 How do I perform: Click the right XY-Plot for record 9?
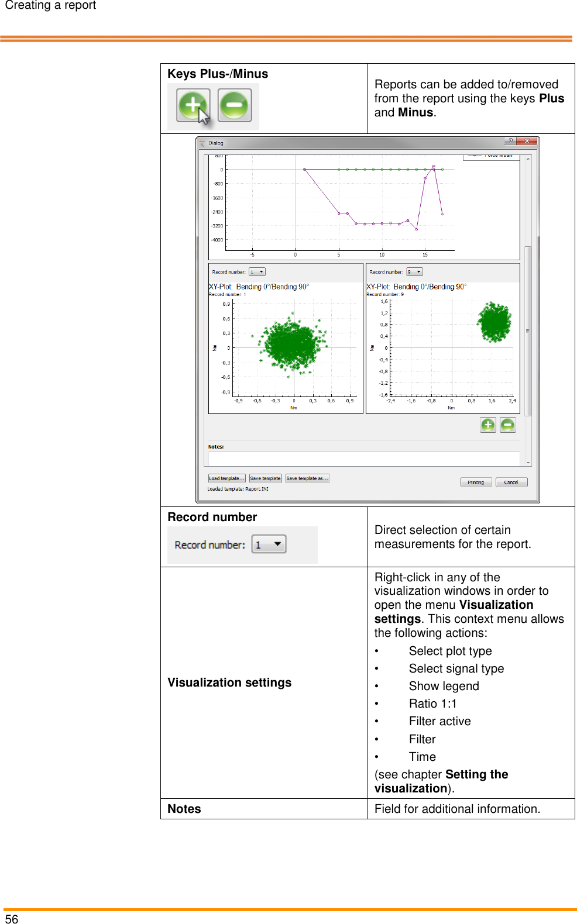[x=443, y=348]
